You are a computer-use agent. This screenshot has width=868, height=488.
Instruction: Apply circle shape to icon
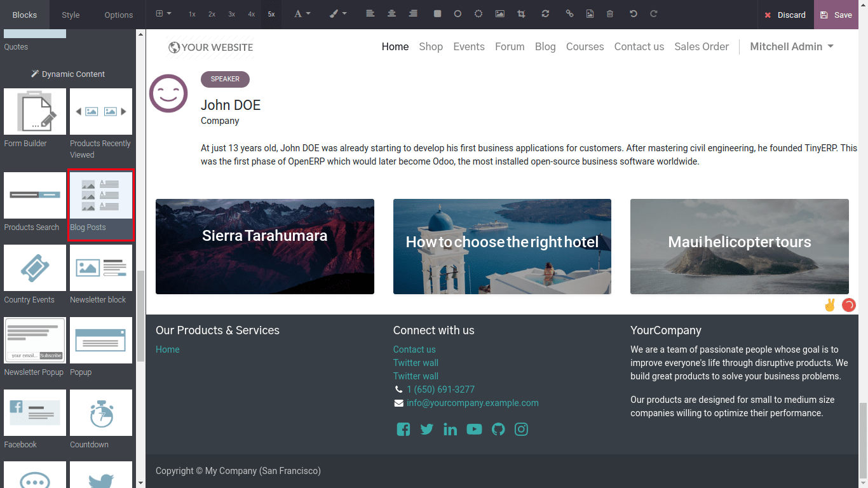[x=458, y=14]
